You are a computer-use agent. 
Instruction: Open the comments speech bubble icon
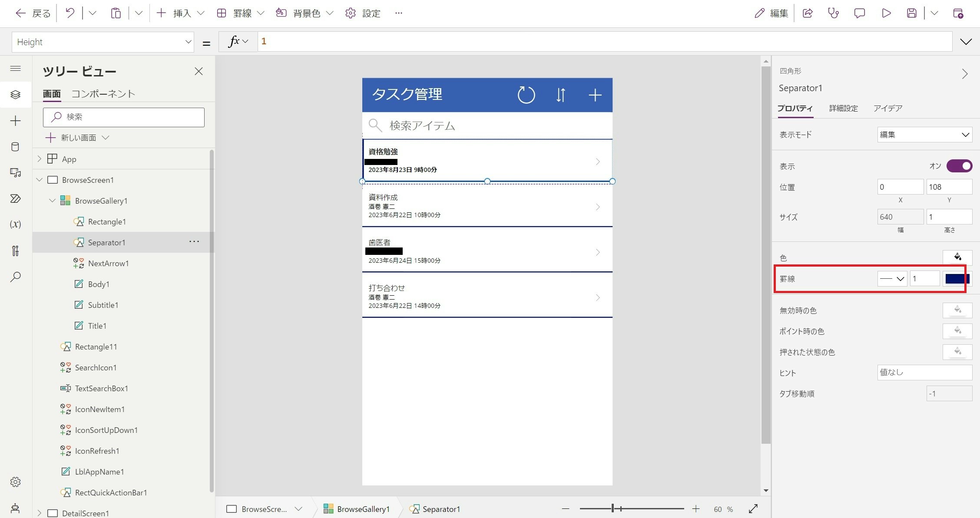coord(859,13)
